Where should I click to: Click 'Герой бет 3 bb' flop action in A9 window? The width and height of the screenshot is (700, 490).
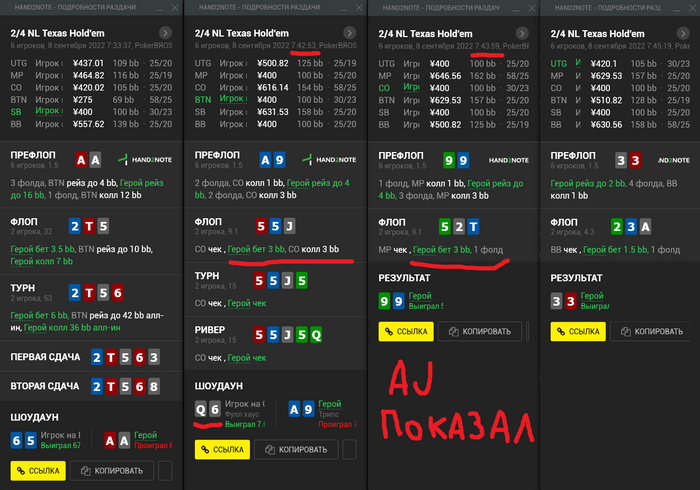click(x=257, y=249)
